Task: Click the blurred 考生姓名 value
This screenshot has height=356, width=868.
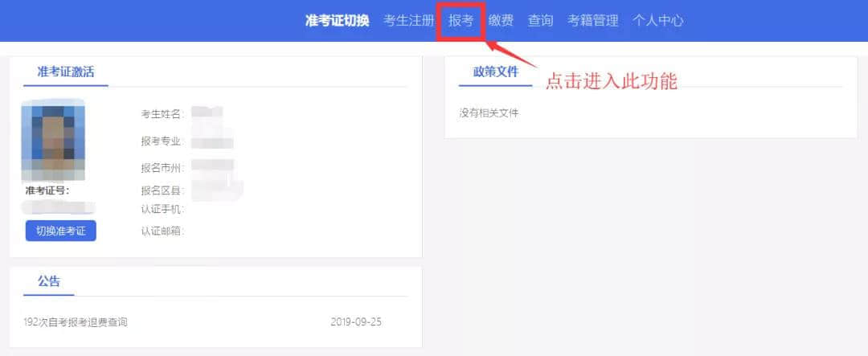Action: pyautogui.click(x=207, y=113)
